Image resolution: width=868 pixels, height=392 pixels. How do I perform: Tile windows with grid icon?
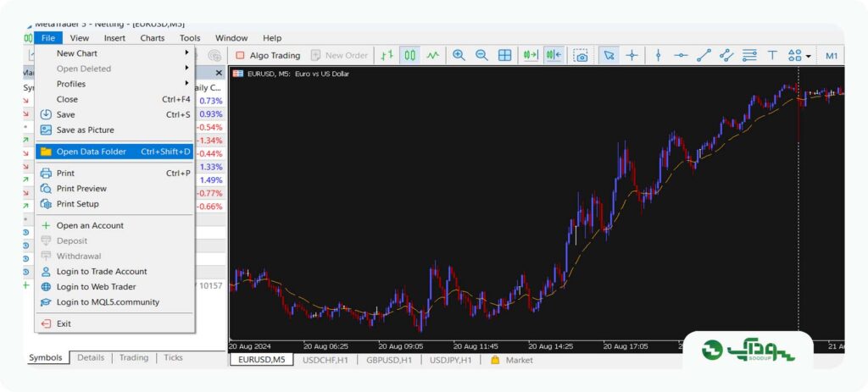point(505,55)
